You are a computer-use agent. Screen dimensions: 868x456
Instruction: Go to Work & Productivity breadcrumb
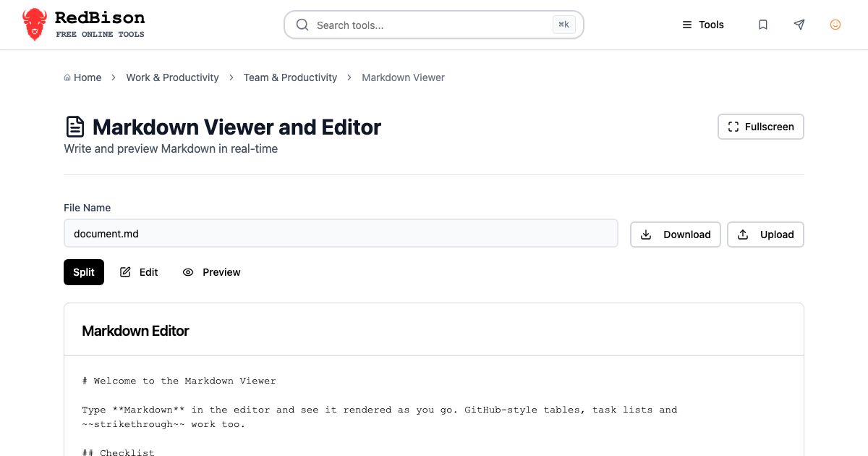click(x=172, y=77)
